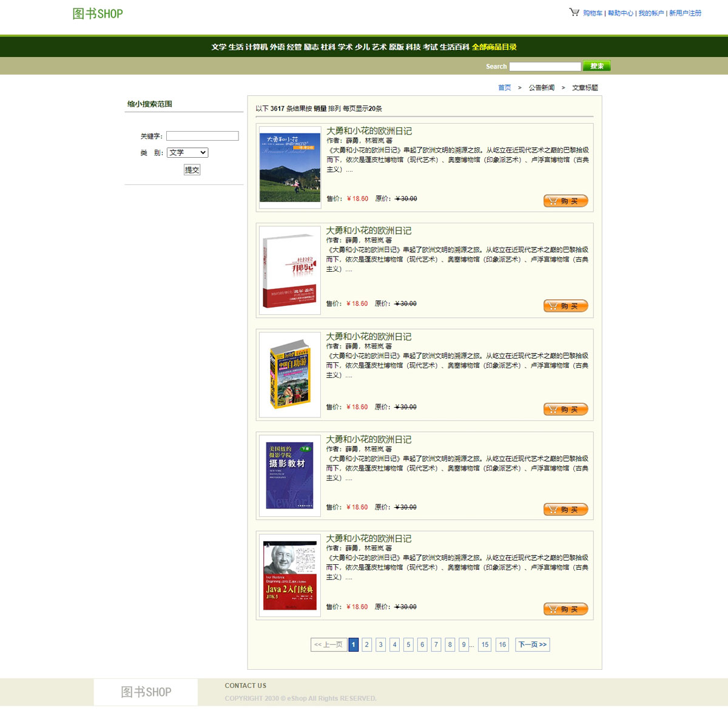Open title link beside 中国自助游 cover

point(369,337)
